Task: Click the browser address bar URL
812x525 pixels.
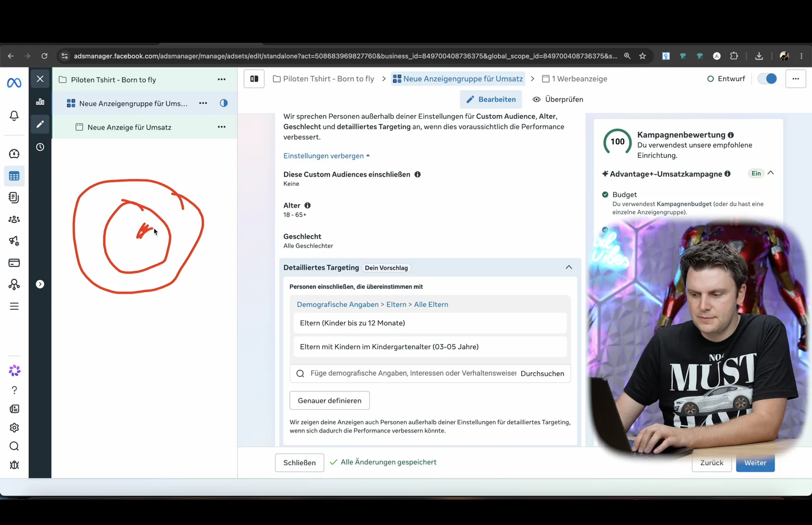Action: click(x=345, y=56)
